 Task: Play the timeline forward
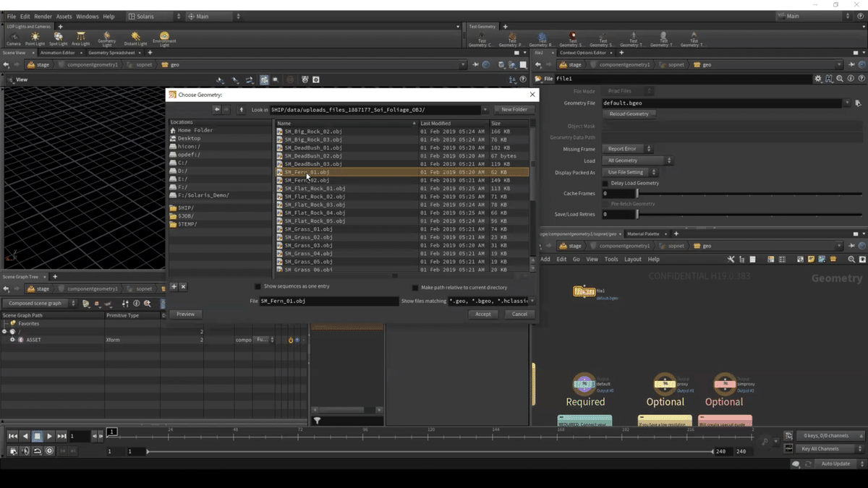pyautogui.click(x=49, y=436)
